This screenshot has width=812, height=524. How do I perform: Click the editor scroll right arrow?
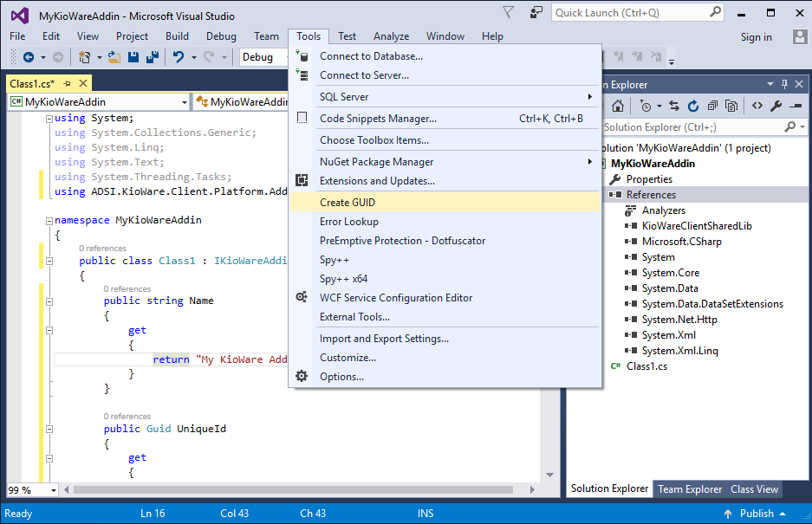(532, 490)
